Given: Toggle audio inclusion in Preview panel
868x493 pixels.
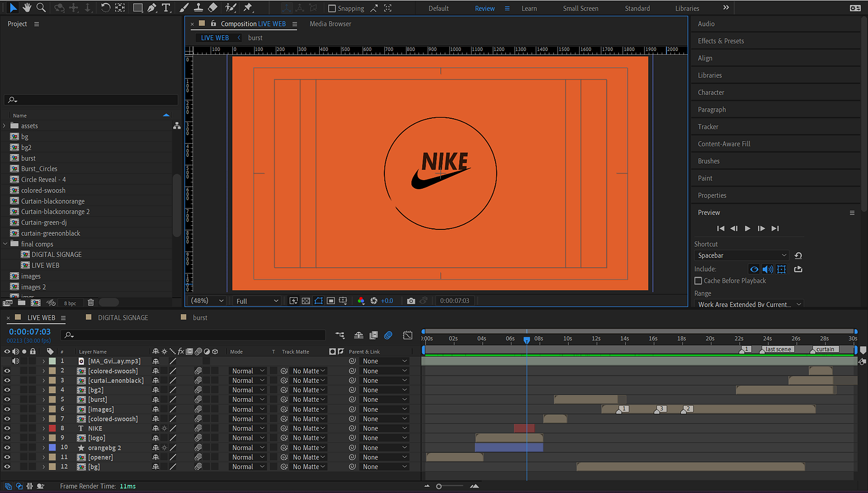Looking at the screenshot, I should pos(768,269).
